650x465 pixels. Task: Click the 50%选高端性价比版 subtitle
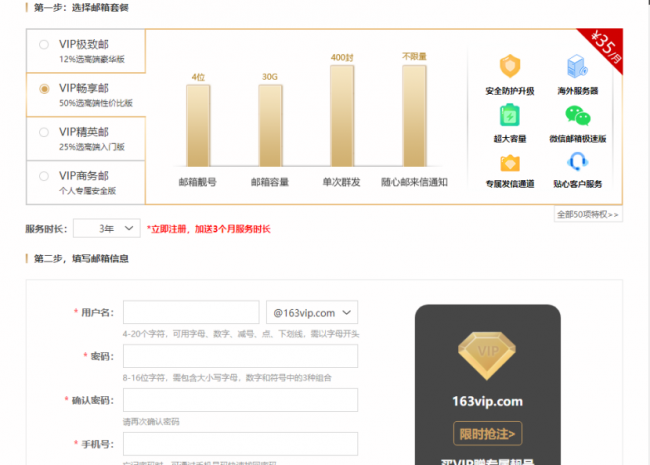[96, 103]
